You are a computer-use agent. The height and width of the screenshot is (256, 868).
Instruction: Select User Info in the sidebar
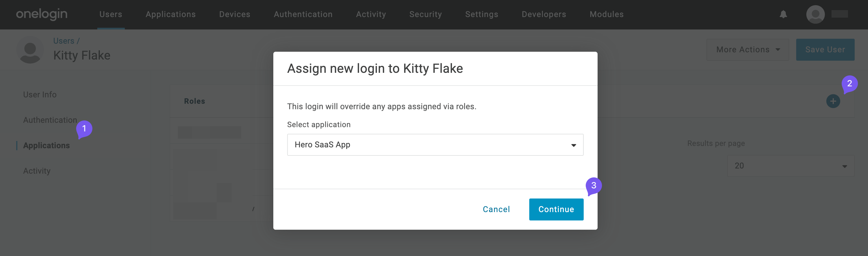pyautogui.click(x=39, y=94)
